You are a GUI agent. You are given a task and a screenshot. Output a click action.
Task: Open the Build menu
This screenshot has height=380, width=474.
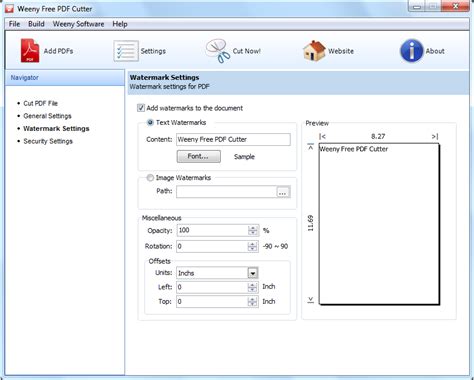[36, 24]
